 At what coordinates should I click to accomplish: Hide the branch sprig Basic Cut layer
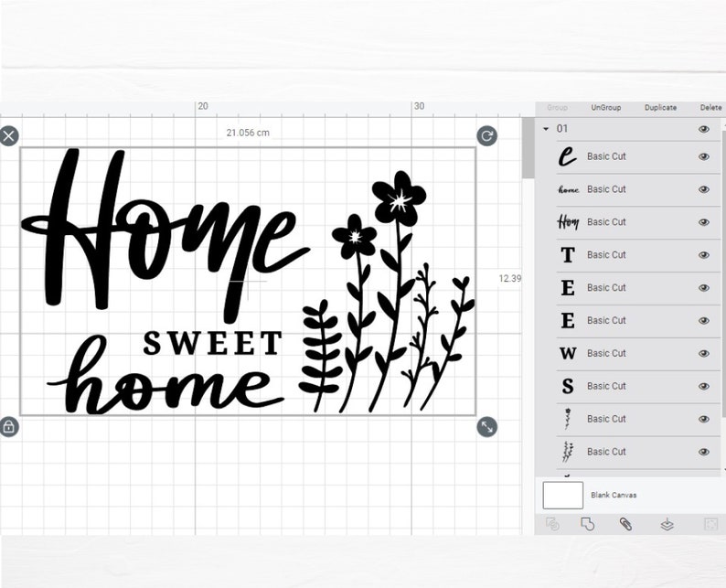click(704, 452)
